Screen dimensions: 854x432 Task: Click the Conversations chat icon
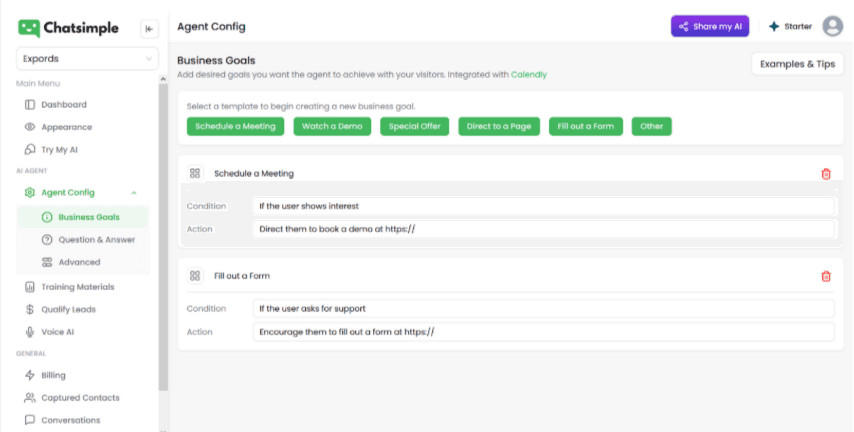tap(30, 420)
